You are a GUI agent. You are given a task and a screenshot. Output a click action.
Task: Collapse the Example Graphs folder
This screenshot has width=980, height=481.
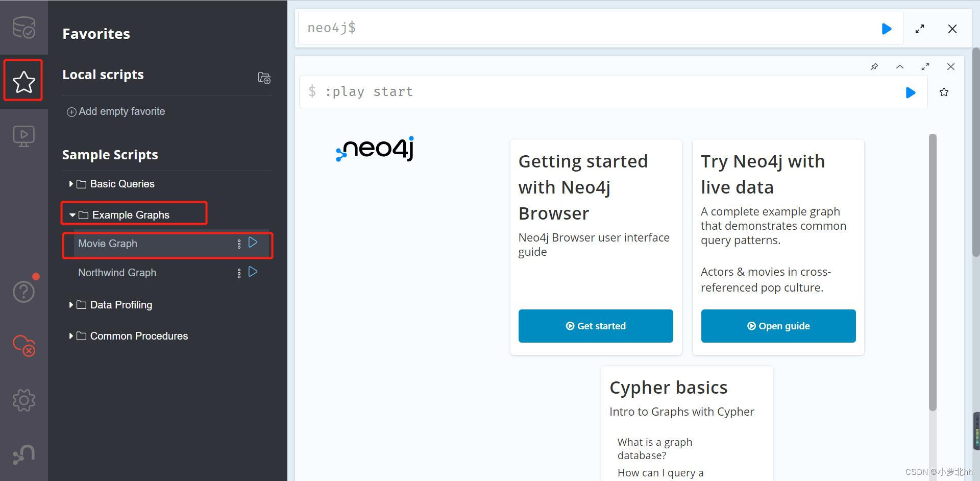coord(119,215)
